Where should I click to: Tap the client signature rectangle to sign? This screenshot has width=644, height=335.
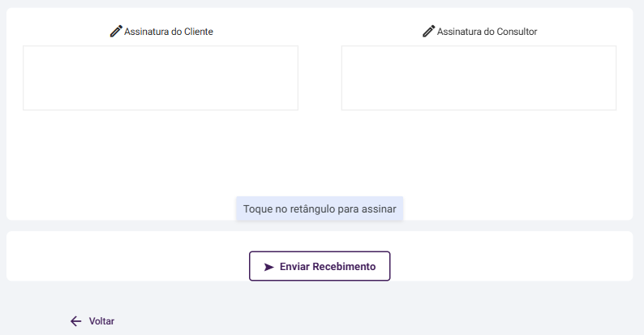pos(161,78)
